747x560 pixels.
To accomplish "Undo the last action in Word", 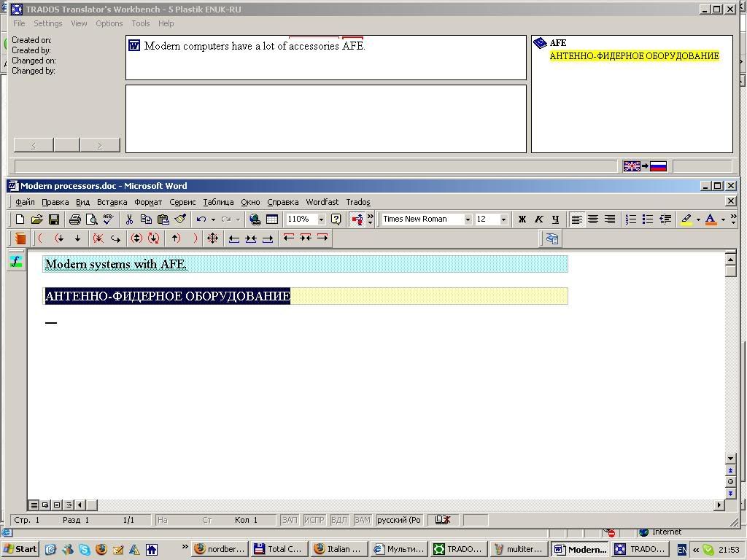I will pos(201,219).
